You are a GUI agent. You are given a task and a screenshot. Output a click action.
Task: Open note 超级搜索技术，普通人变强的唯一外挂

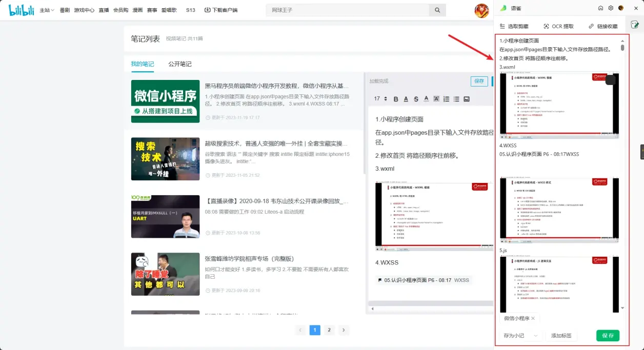coord(277,143)
